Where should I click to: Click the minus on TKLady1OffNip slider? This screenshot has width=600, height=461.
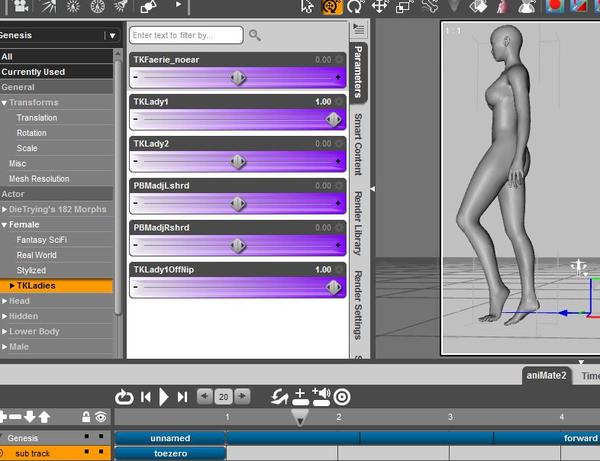click(135, 287)
